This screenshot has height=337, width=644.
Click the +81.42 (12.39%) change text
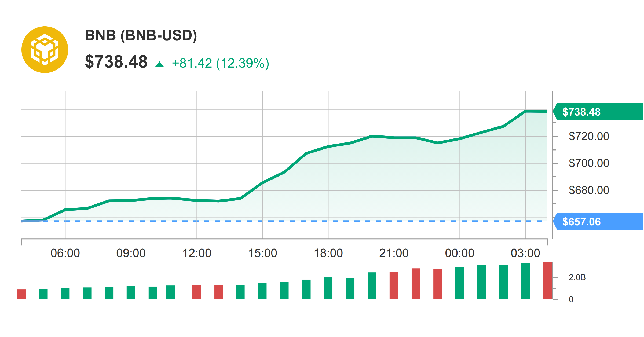click(220, 63)
